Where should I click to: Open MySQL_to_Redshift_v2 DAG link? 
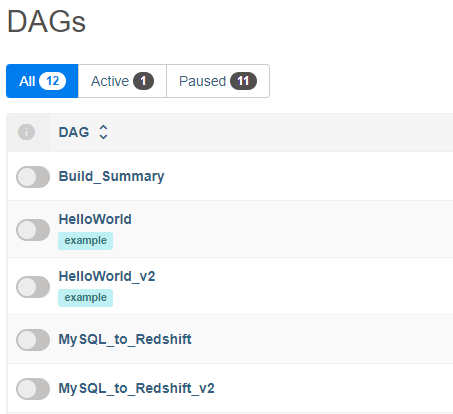coord(137,388)
